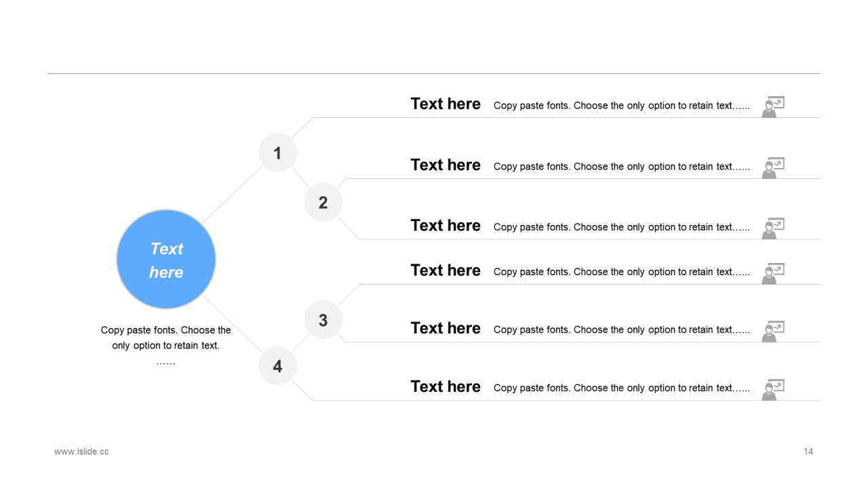Click the description text on node 2's lower branch

621,227
